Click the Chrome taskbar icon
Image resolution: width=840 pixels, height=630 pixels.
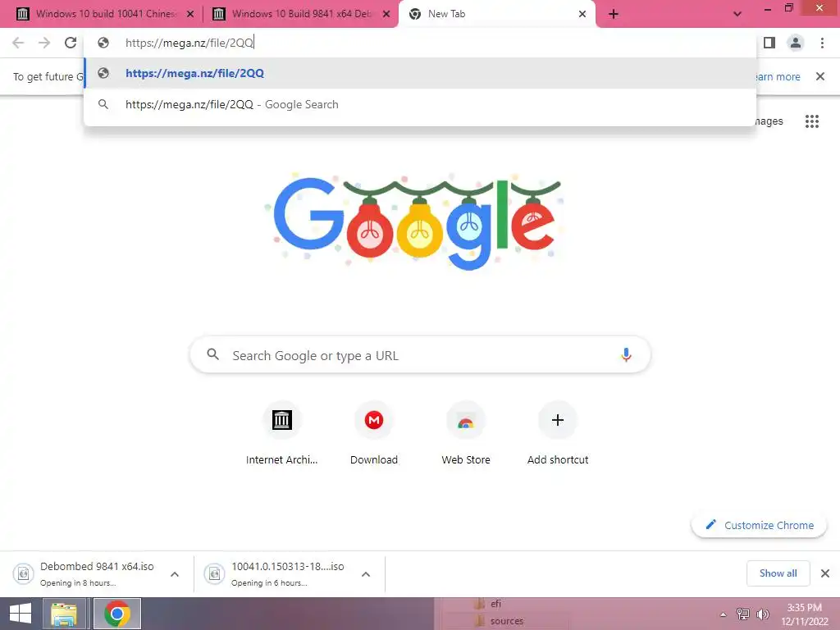point(117,614)
